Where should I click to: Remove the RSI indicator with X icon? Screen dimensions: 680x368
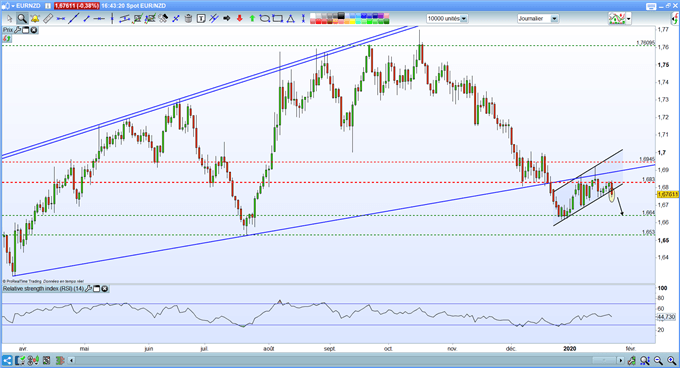[105, 289]
